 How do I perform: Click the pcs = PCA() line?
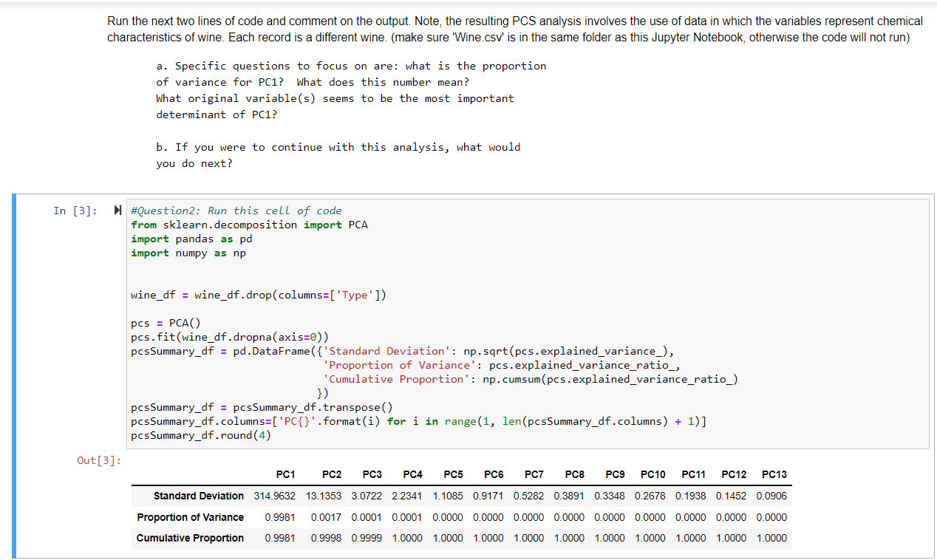click(x=166, y=323)
